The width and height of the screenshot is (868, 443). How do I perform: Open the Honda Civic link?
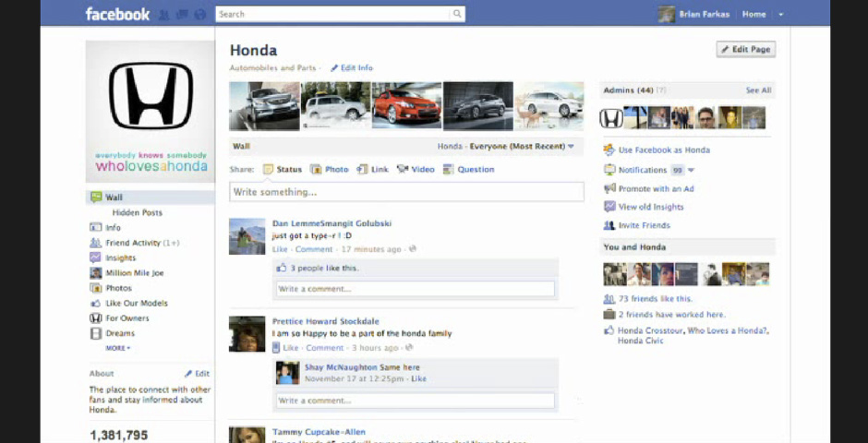tap(641, 341)
